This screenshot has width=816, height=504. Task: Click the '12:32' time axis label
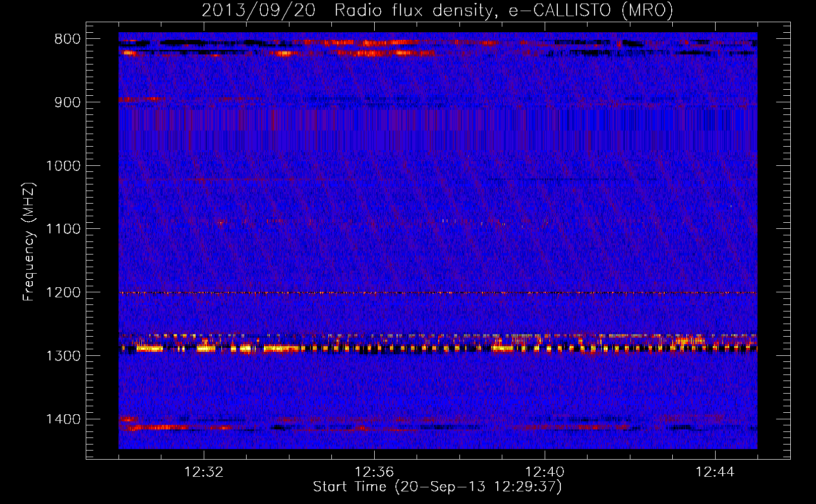point(204,472)
